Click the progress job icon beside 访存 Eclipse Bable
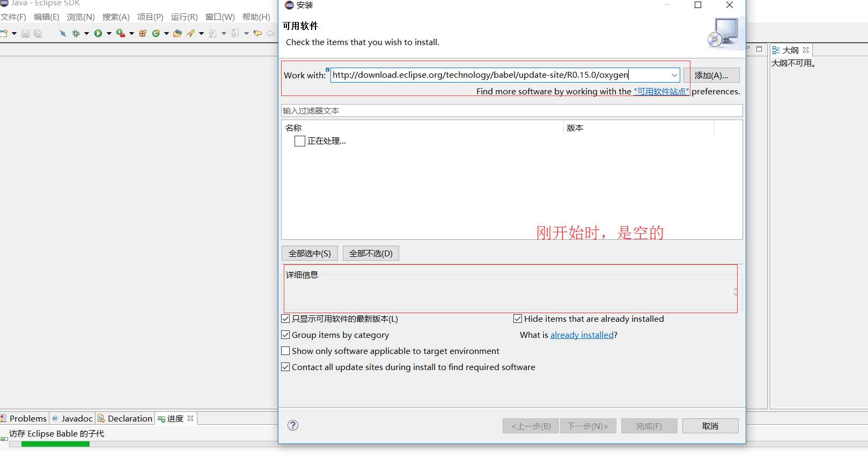This screenshot has height=458, width=868. tap(4, 438)
